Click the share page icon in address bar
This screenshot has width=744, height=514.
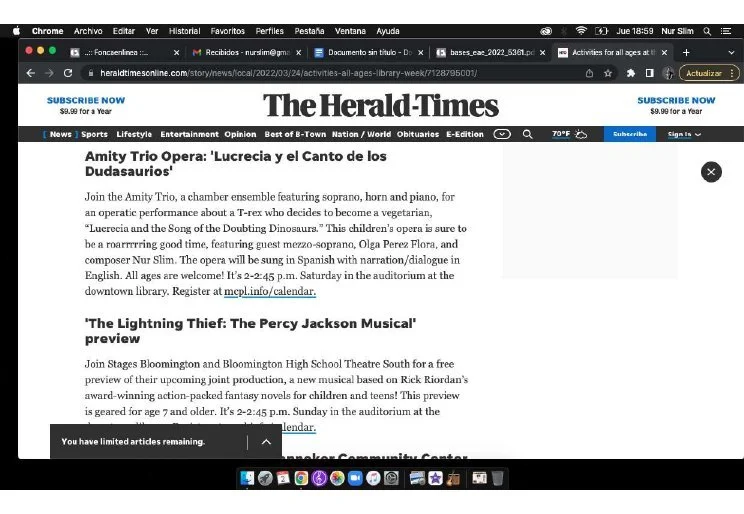tap(589, 73)
